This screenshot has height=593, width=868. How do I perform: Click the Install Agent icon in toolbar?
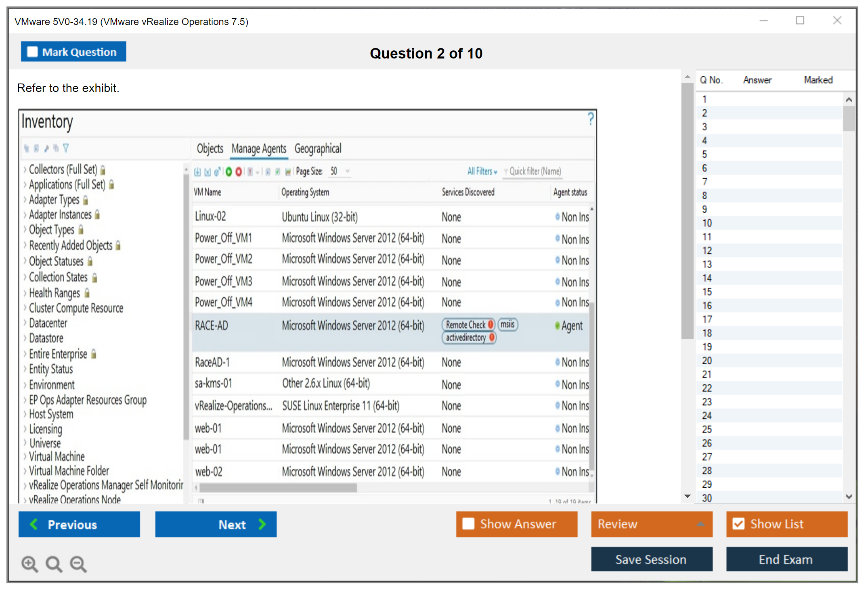point(197,172)
